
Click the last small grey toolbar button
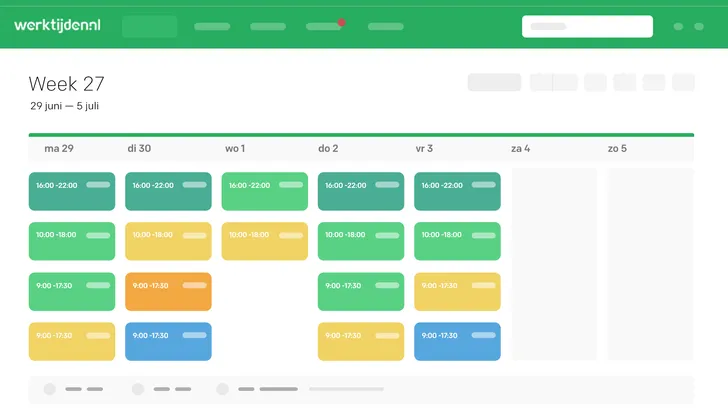click(x=683, y=82)
